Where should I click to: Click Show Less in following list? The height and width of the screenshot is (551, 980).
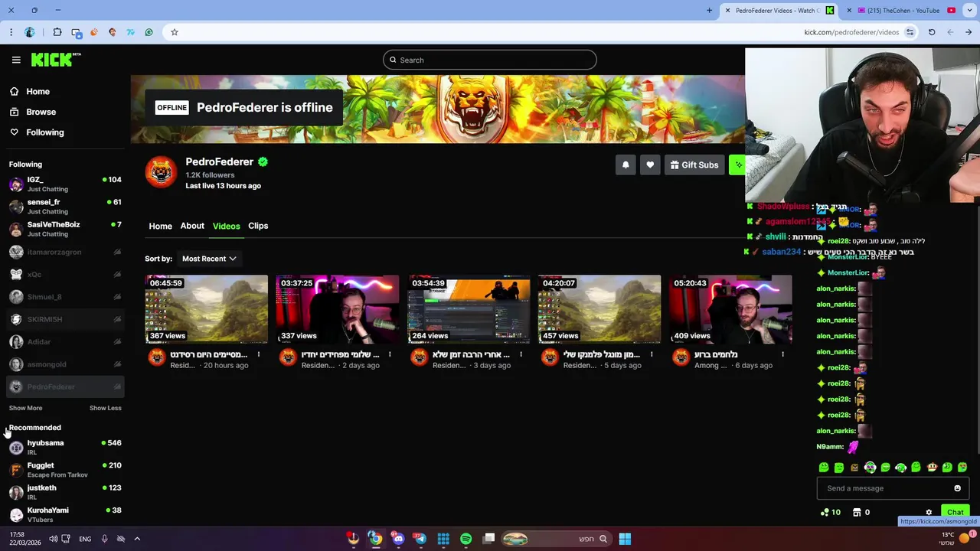click(x=106, y=408)
